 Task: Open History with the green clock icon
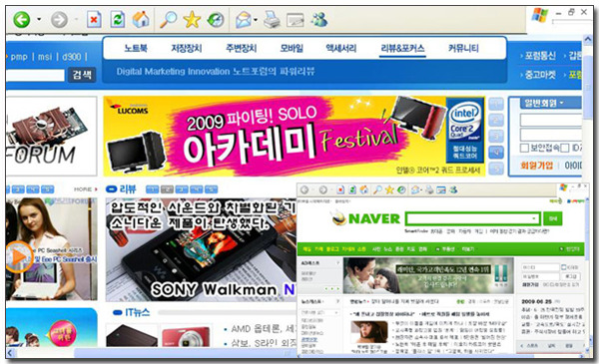(x=216, y=20)
